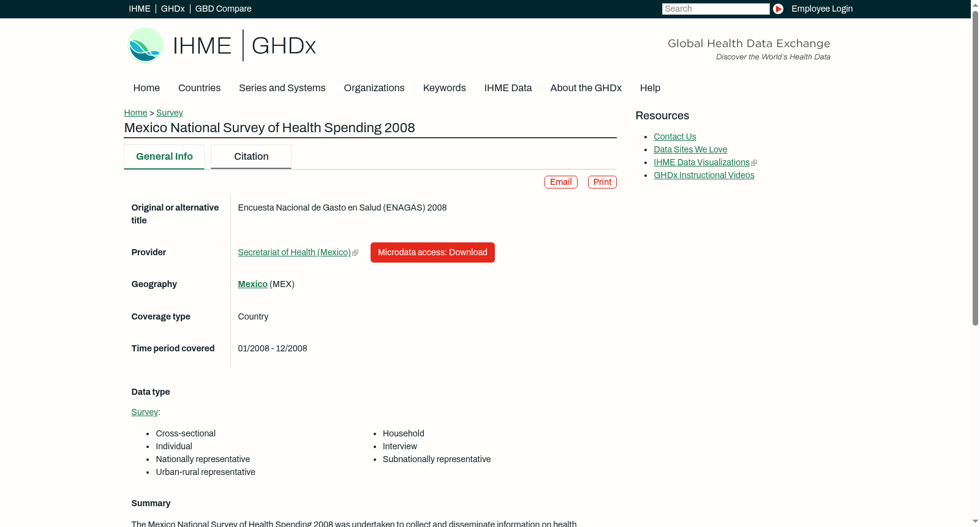Screen dimensions: 980x527
Task: Open Data Sites We Love link
Action: 690,149
